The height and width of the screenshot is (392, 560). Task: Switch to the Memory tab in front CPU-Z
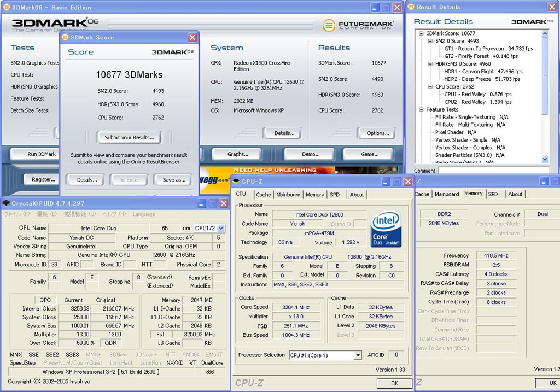[314, 195]
